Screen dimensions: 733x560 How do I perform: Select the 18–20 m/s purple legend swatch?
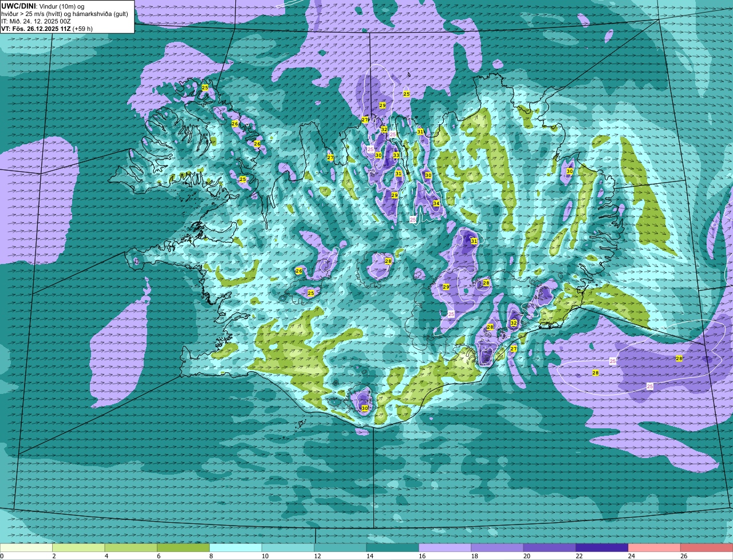pos(498,547)
